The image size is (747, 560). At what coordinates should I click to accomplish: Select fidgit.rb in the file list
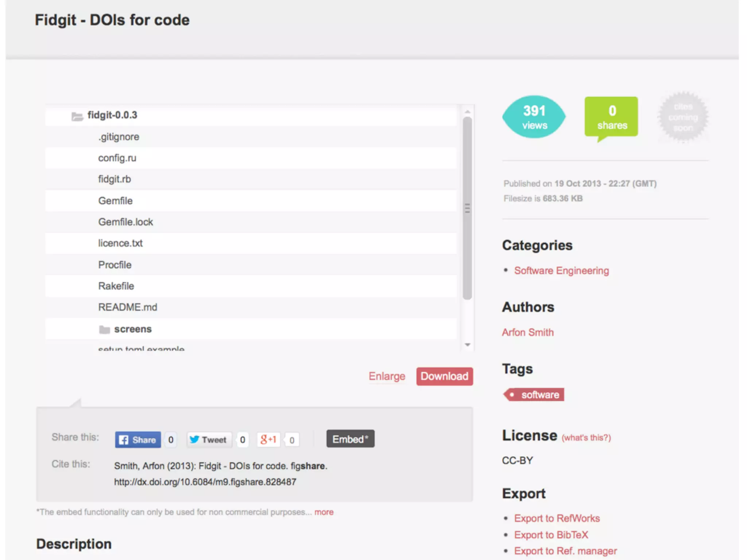(x=115, y=179)
